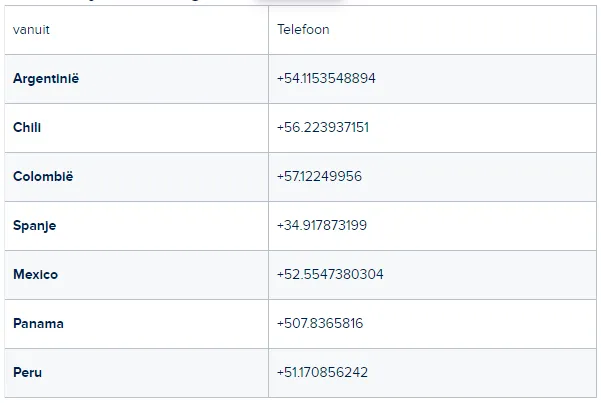Click Mexico phone number +52.5547380304
601x403 pixels.
pos(330,274)
